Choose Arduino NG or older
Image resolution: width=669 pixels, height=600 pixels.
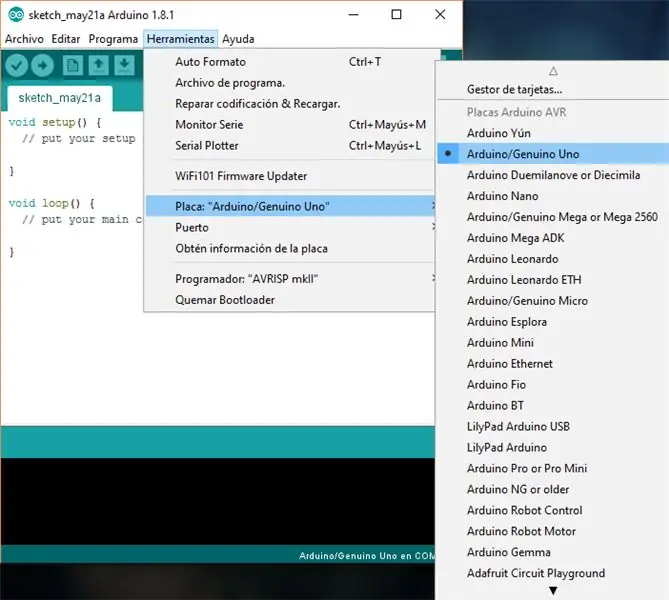pyautogui.click(x=553, y=489)
